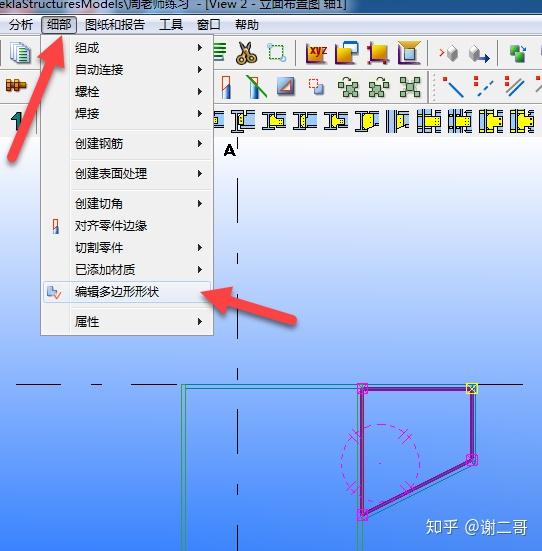
Task: Click the line cut icon with green diagonal
Action: pyautogui.click(x=256, y=87)
